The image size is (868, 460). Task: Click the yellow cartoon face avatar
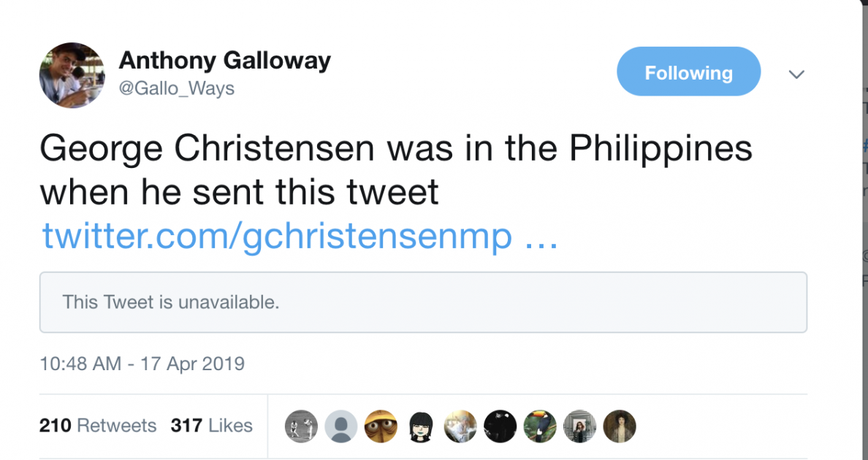(380, 426)
